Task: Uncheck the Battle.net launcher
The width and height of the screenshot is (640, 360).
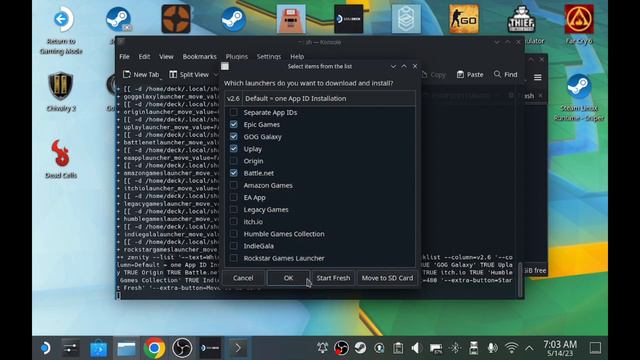Action: 233,173
